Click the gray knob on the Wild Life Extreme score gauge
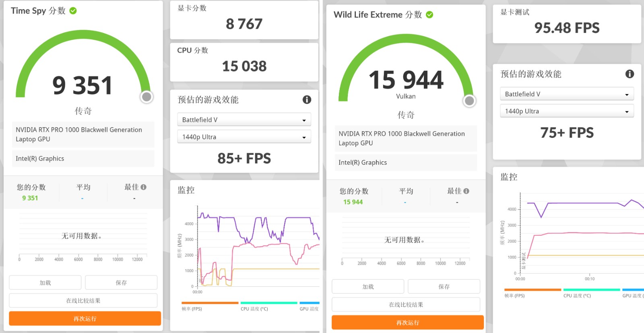This screenshot has width=644, height=333. pos(469,101)
